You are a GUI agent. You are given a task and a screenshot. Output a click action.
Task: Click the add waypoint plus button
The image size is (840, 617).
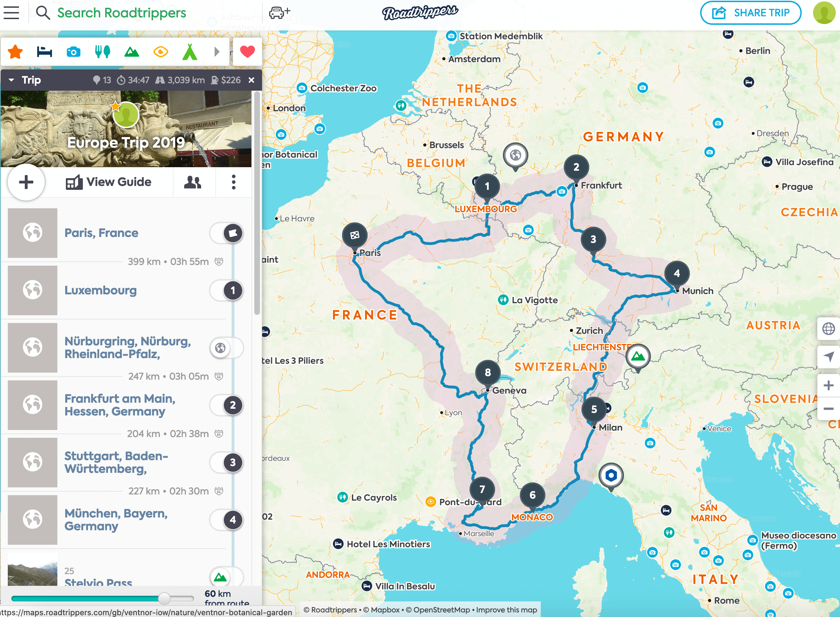pyautogui.click(x=26, y=182)
